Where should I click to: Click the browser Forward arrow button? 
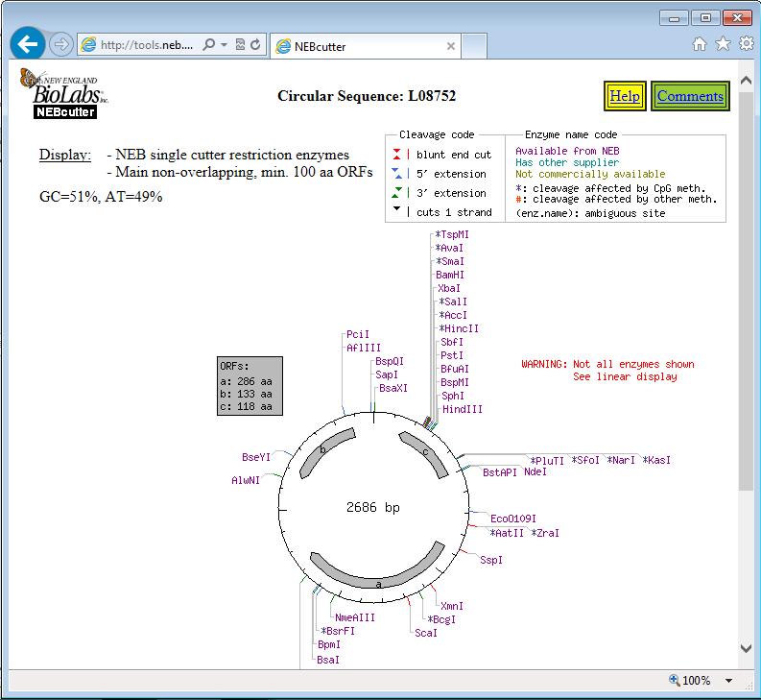pos(61,45)
